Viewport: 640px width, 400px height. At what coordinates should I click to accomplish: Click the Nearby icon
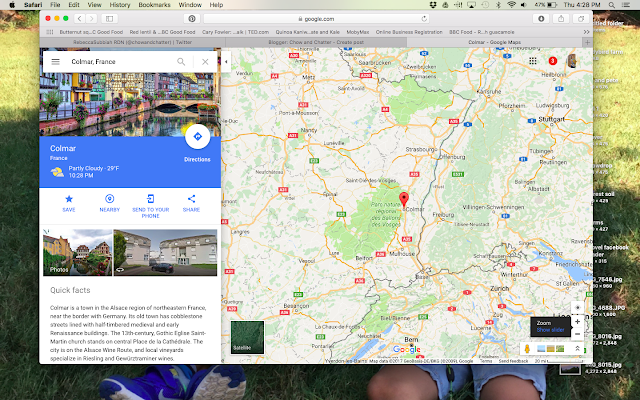point(109,199)
